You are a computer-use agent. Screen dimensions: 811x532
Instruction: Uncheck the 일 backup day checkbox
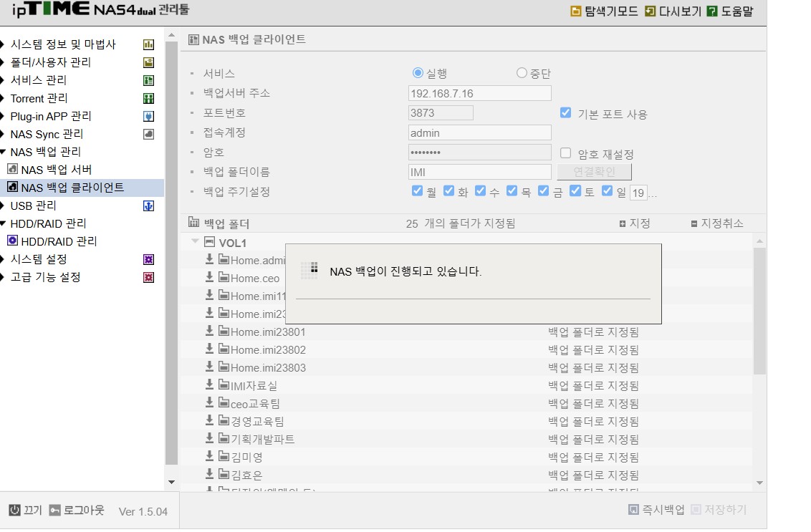[x=608, y=190]
